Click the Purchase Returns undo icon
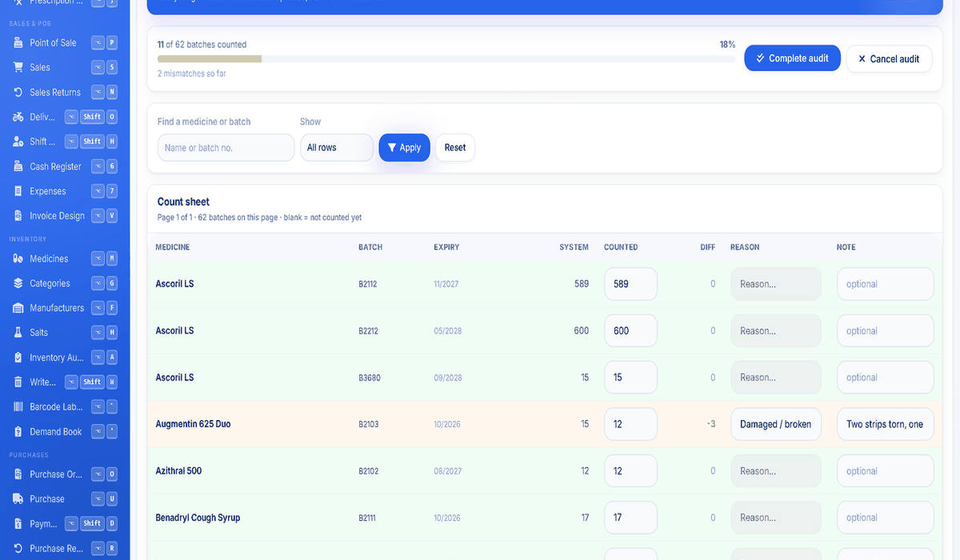Screen dimensions: 960x560 pyautogui.click(x=18, y=549)
